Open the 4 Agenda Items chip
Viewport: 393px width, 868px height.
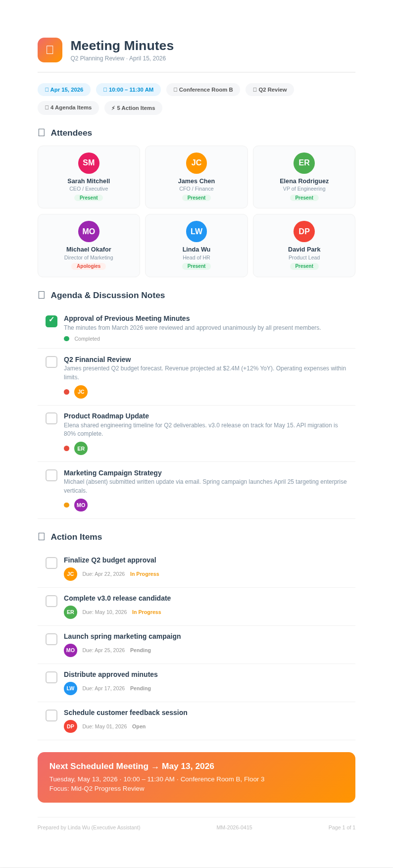point(68,107)
